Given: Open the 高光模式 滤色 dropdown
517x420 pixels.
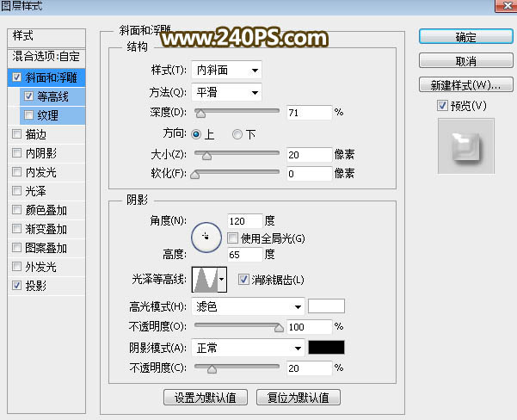Looking at the screenshot, I should 248,307.
